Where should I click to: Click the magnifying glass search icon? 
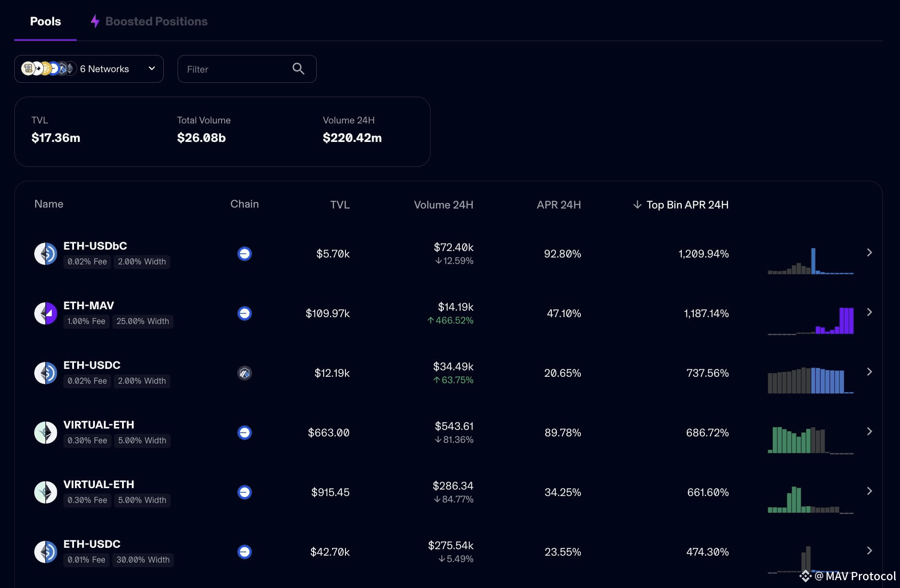coord(298,69)
